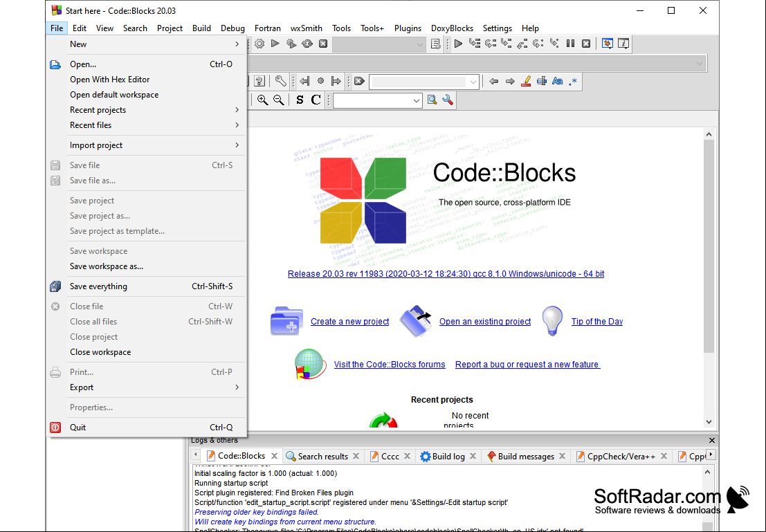Screen dimensions: 766x532
Task: Click the Rebuild icon with circular arrows
Action: point(307,44)
